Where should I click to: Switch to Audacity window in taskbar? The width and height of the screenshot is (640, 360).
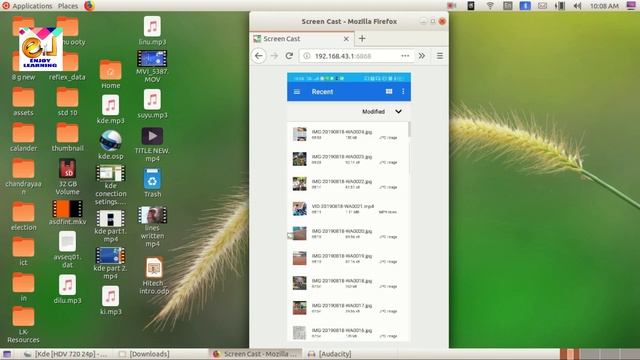click(330, 354)
